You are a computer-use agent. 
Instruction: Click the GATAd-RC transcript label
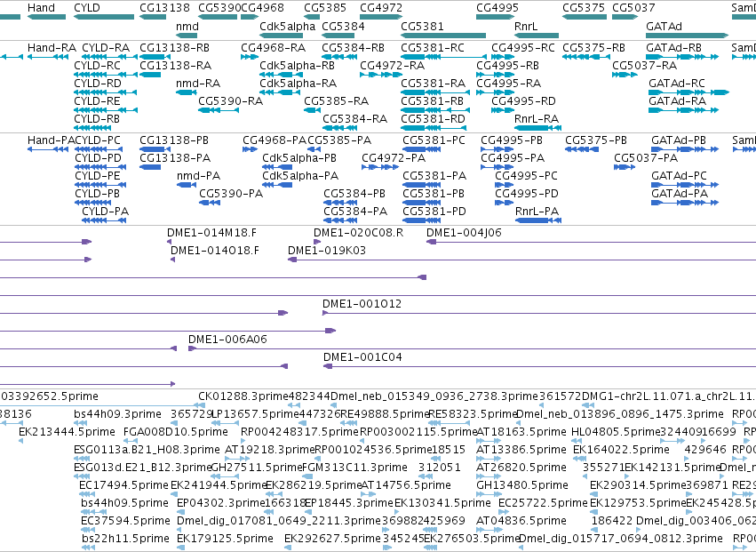click(x=677, y=84)
